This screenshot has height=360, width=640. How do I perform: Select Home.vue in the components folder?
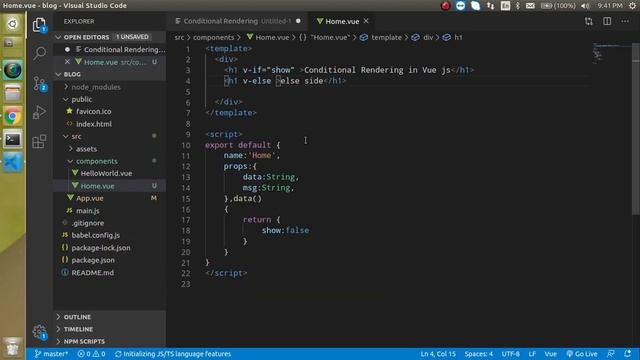pos(109,186)
